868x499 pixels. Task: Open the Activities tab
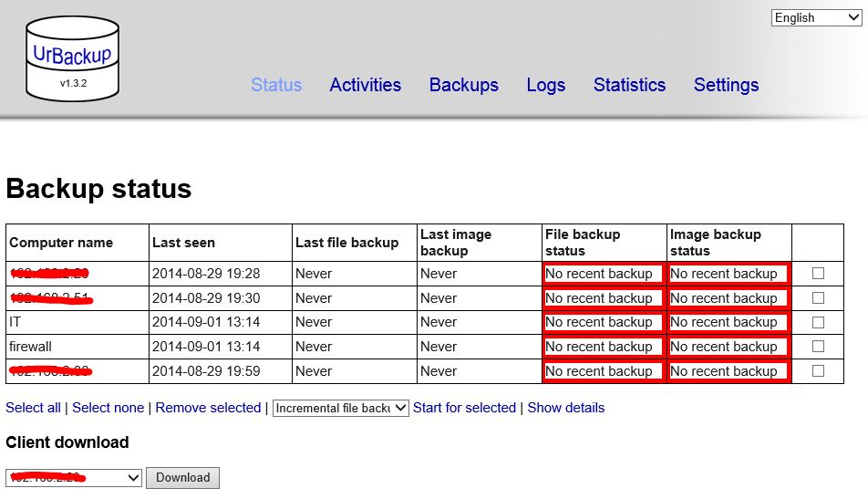[365, 85]
